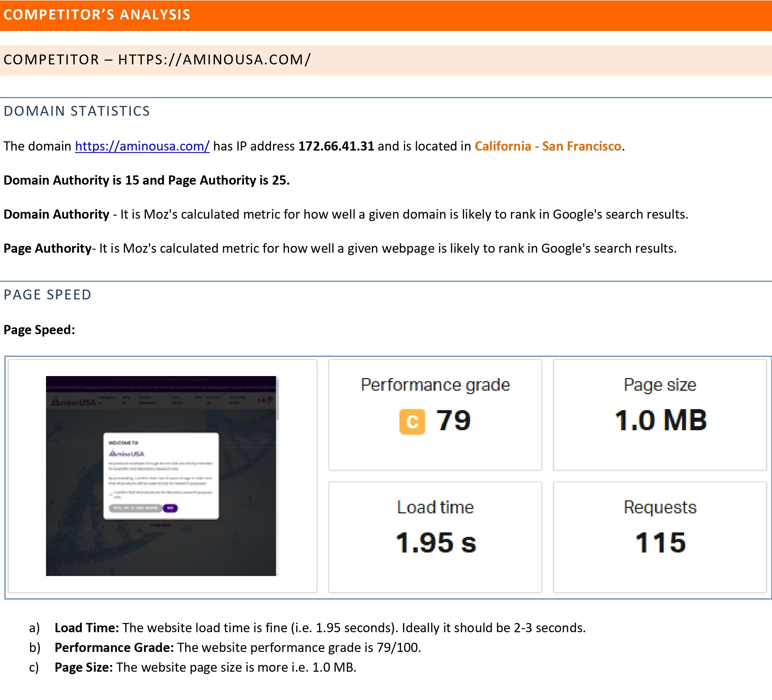The width and height of the screenshot is (772, 700).
Task: Click the Shop Now link below popup
Action: [161, 525]
